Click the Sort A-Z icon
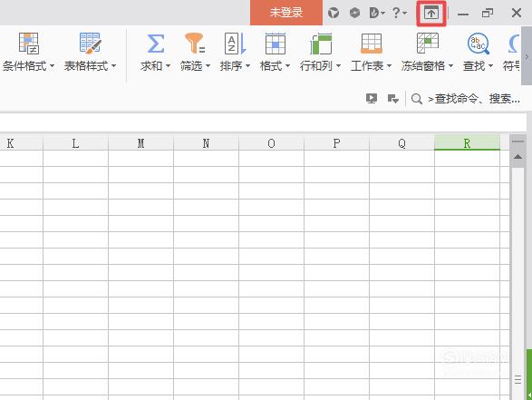Viewport: 532px width, 400px height. click(235, 44)
